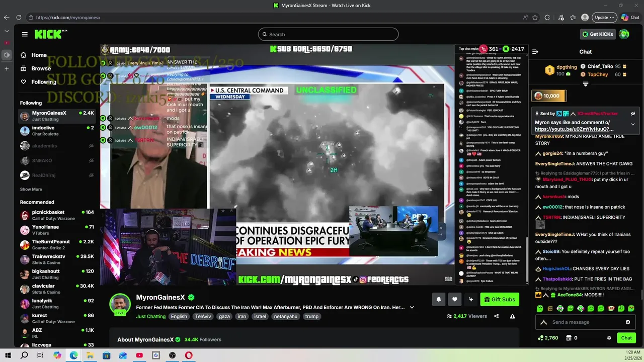644x362 pixels.
Task: Expand the stream title chevron
Action: point(412,307)
